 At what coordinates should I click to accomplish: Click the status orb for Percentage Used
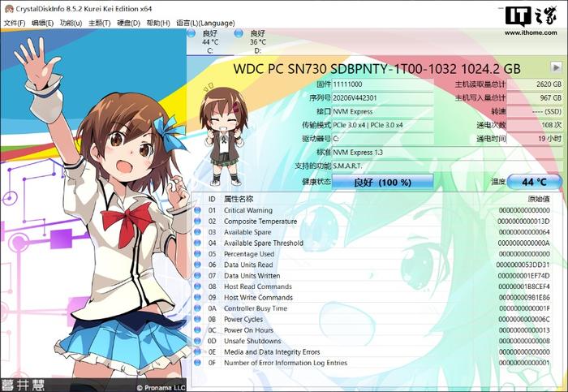(197, 253)
